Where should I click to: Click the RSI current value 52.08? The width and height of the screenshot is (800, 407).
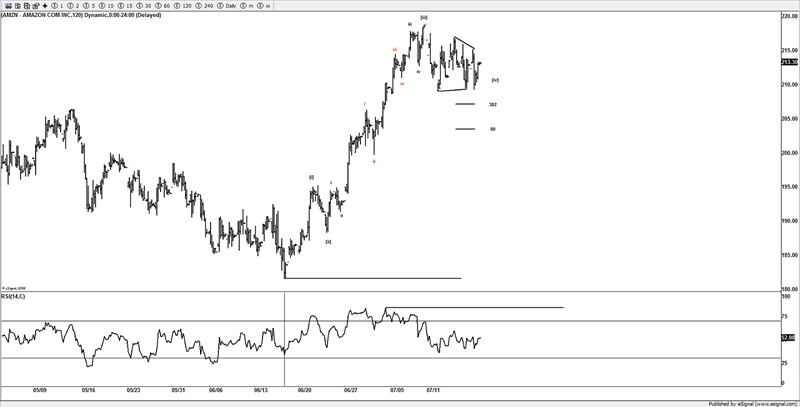click(x=790, y=338)
